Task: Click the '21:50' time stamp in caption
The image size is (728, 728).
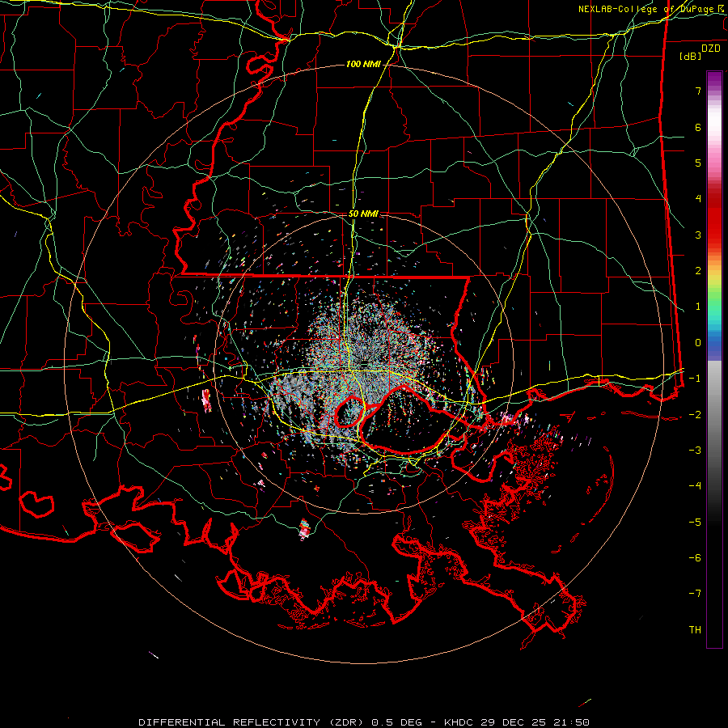Action: click(571, 722)
